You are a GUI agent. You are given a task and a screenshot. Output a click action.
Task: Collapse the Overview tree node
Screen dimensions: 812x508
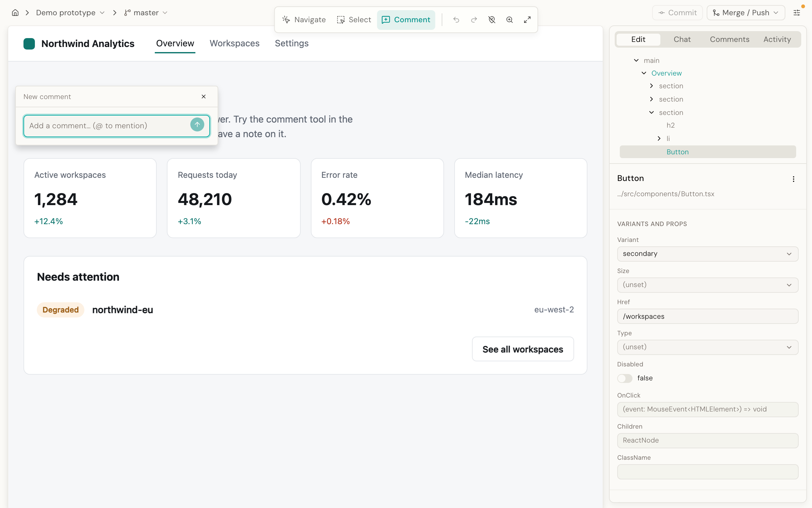(644, 73)
